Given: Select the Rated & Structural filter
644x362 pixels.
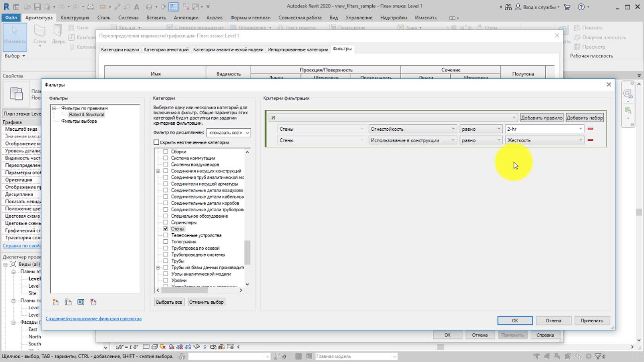Looking at the screenshot, I should (86, 115).
